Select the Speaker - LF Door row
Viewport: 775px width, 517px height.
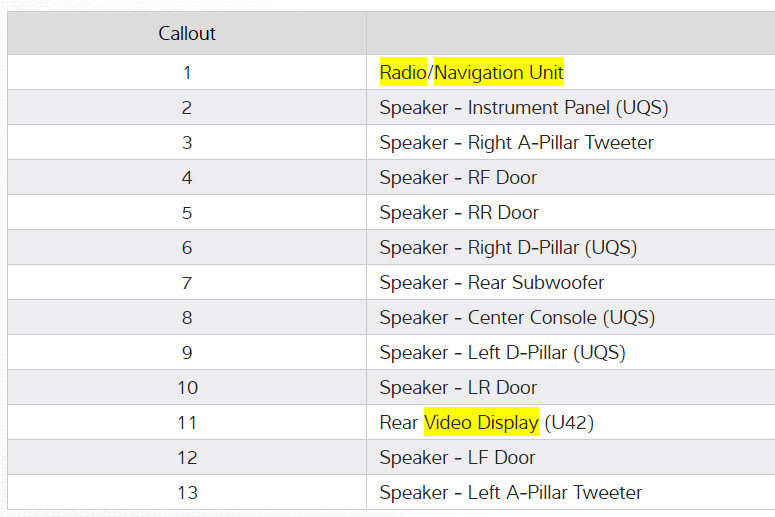pos(457,457)
